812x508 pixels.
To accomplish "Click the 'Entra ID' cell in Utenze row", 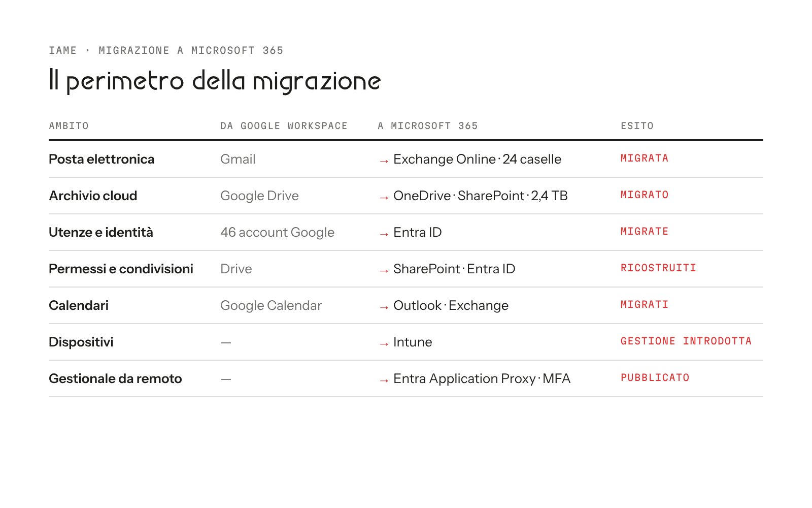I will pos(417,232).
